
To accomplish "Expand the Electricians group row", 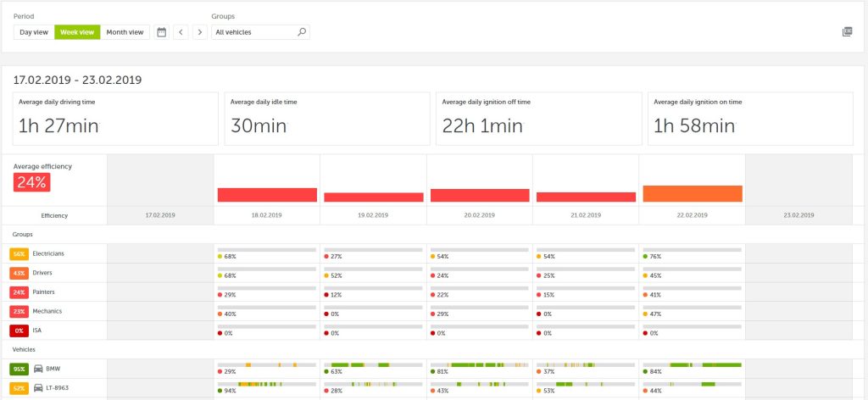I will [50, 254].
